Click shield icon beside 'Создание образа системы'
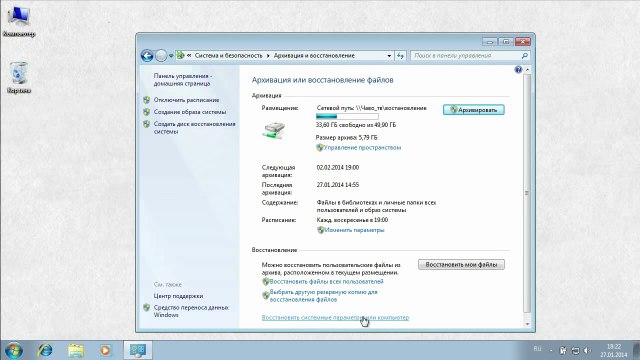 click(x=147, y=112)
